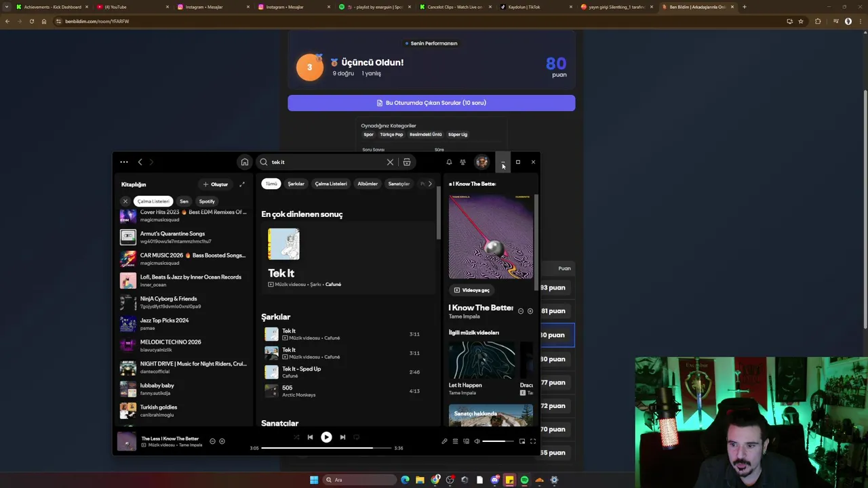The height and width of the screenshot is (488, 868).
Task: Skip to next track
Action: pyautogui.click(x=342, y=437)
